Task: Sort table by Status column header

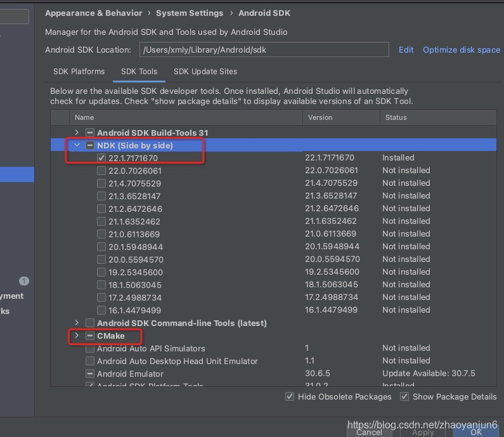Action: [x=439, y=117]
